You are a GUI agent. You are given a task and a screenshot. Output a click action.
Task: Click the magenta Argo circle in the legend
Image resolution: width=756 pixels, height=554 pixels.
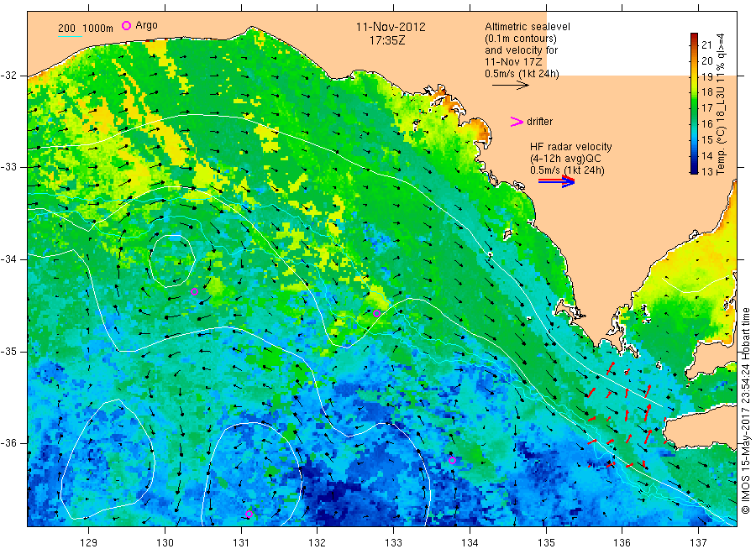(126, 25)
